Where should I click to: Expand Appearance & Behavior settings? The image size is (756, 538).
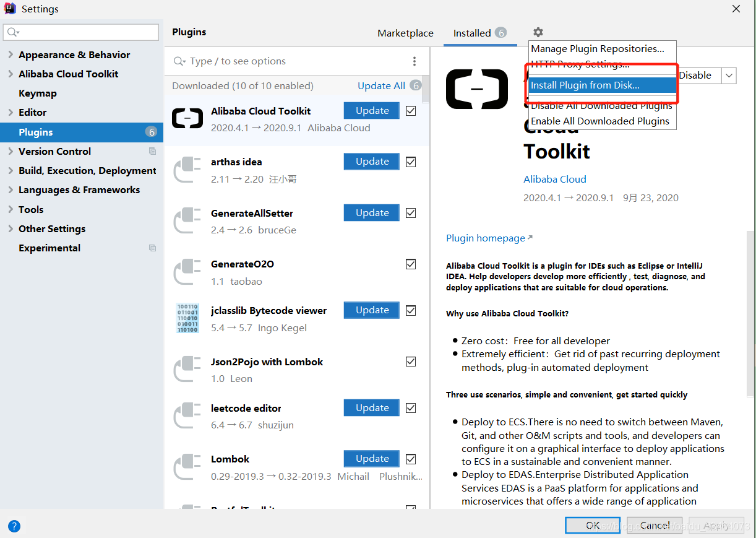click(x=11, y=54)
